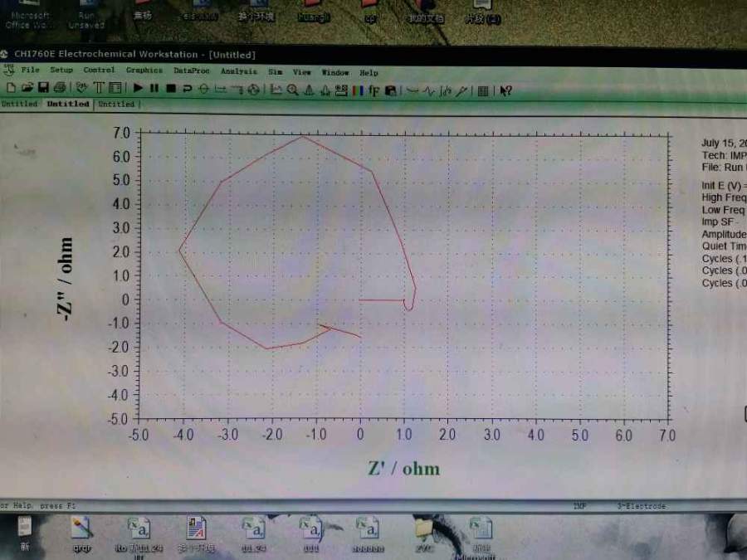The image size is (747, 560).
Task: Click the Z' / ohm axis label
Action: (404, 469)
